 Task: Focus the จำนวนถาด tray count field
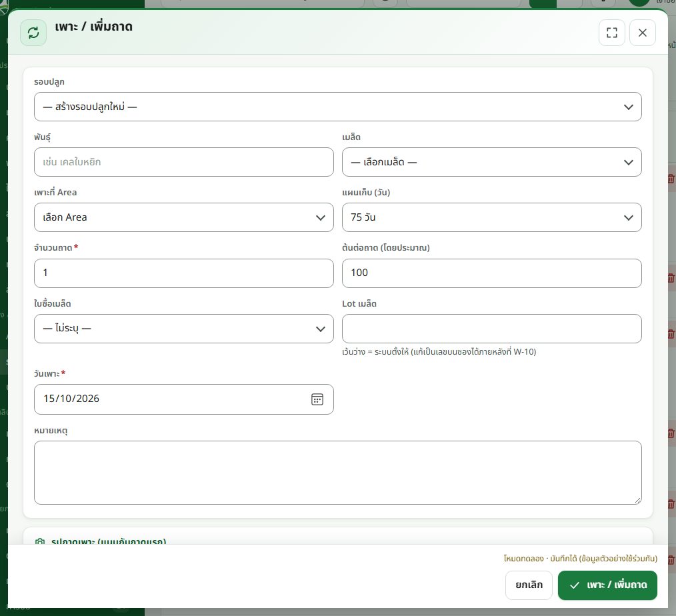tap(183, 273)
